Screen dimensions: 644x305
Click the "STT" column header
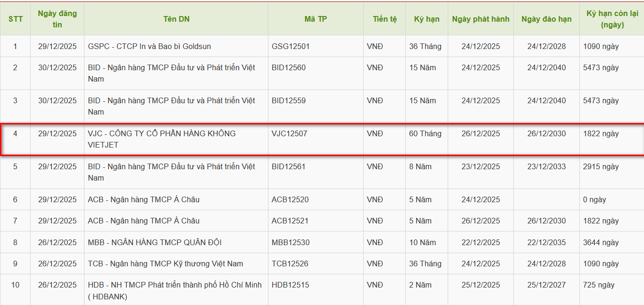tap(15, 19)
